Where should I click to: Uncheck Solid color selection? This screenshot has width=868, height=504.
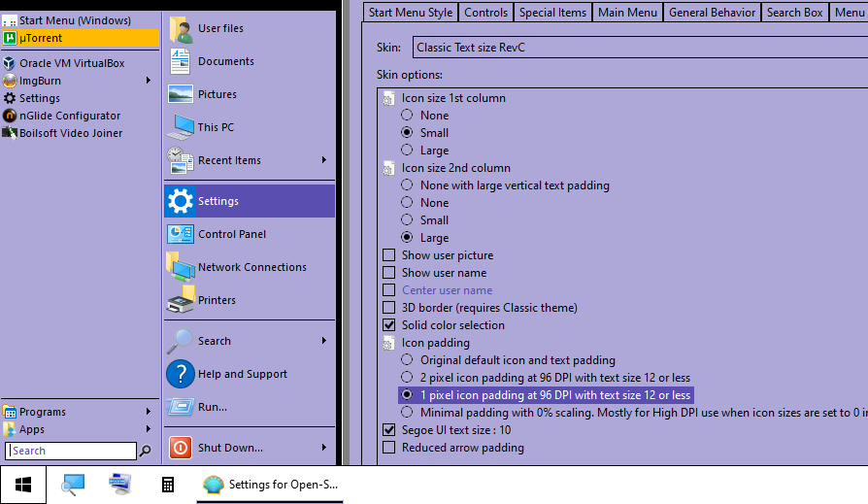point(389,325)
